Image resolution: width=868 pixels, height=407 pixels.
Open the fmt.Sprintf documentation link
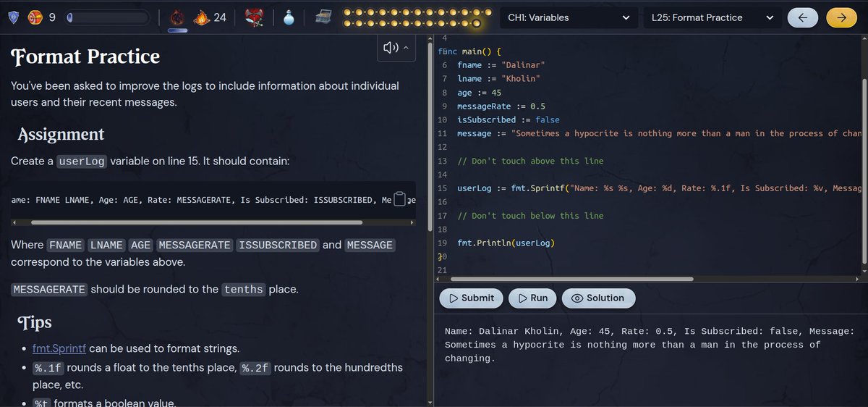tap(59, 348)
